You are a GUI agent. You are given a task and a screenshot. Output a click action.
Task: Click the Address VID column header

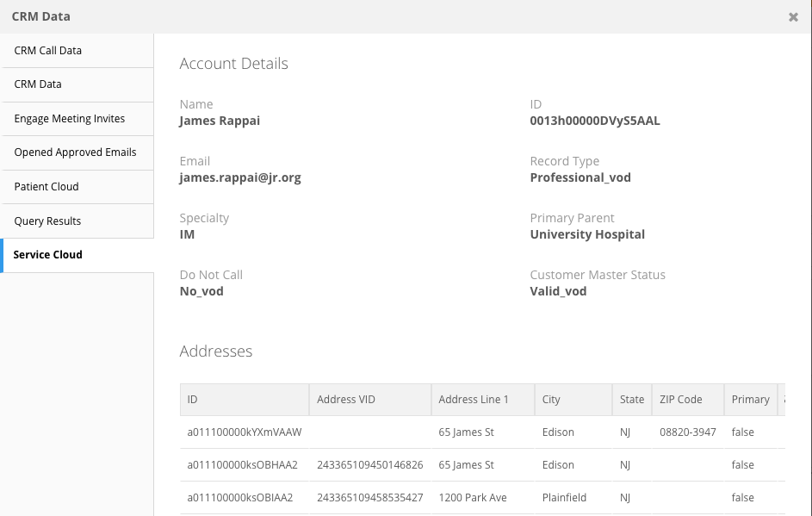[x=346, y=400]
